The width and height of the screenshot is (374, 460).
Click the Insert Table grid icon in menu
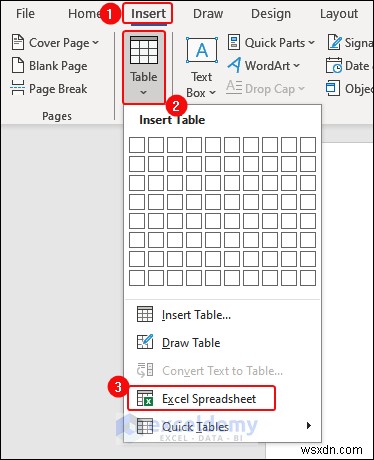coord(145,314)
